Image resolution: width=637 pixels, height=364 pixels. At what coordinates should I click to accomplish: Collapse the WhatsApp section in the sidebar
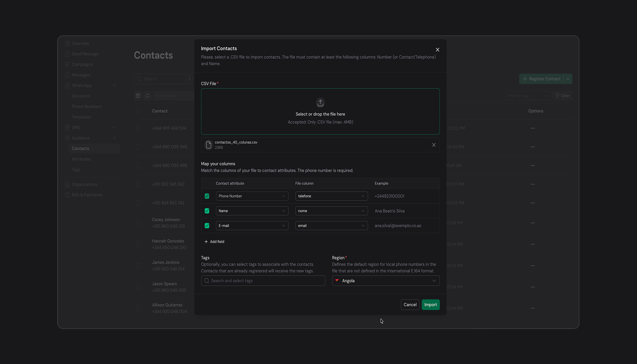114,86
